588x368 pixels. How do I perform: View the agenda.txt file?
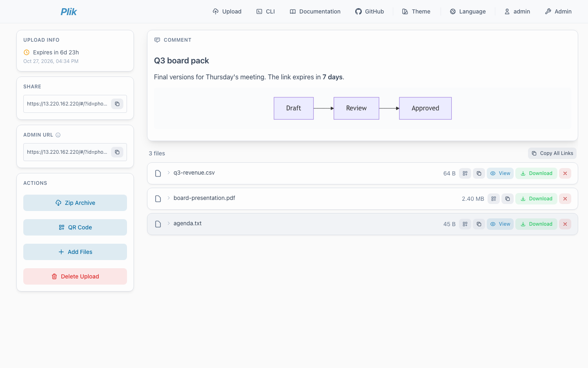click(500, 224)
